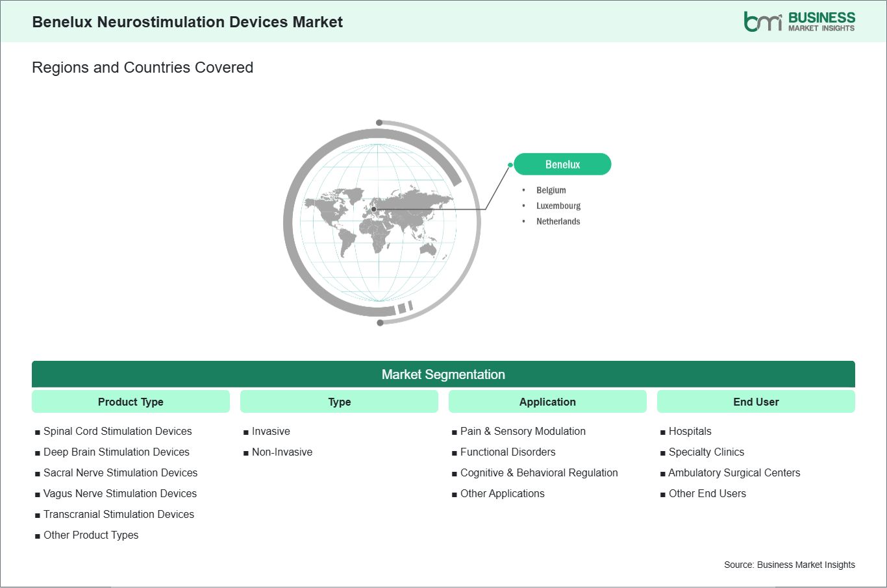Click the 'Regions and Countries Covered' heading

tap(142, 67)
